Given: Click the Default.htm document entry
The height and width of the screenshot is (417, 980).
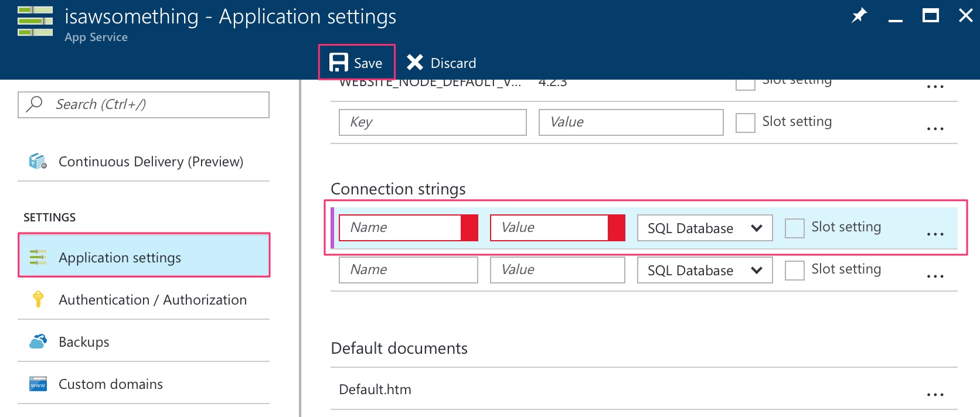Looking at the screenshot, I should click(375, 389).
